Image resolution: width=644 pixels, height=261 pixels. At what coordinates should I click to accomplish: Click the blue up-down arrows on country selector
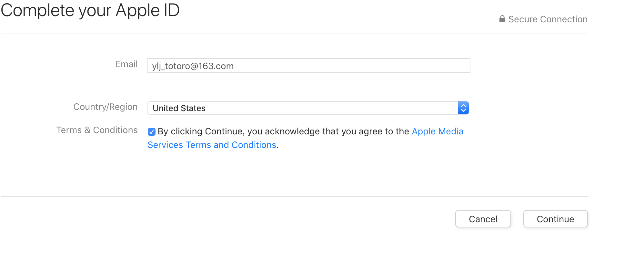point(463,108)
